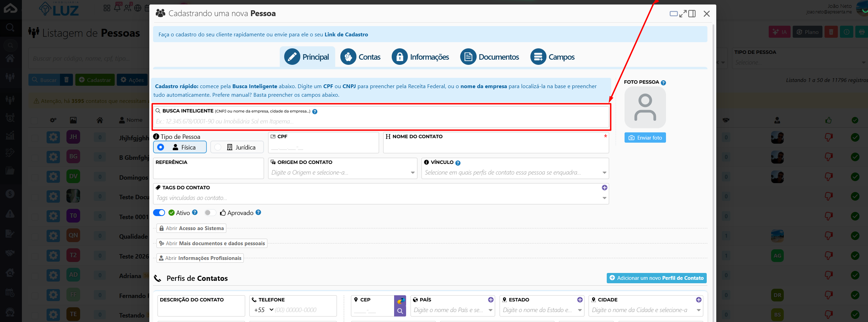Click the Busca Inteligente search field
The width and height of the screenshot is (868, 322).
click(381, 117)
